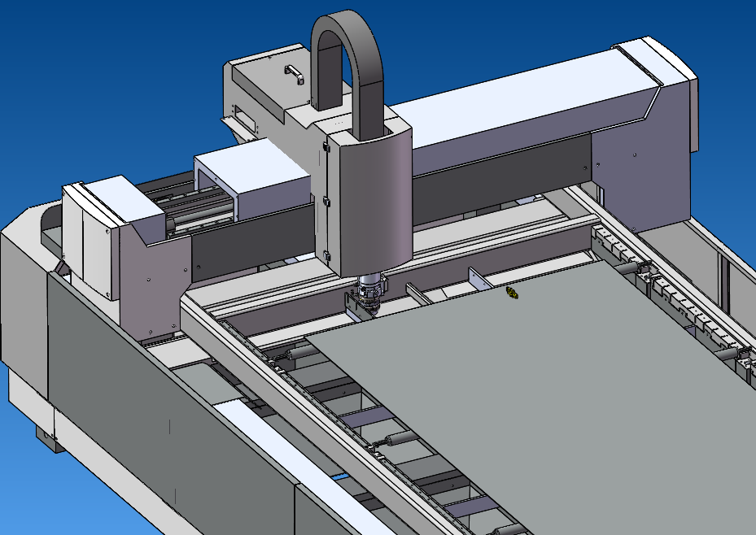The image size is (756, 535).
Task: Select the machine base foot at lower left
Action: click(47, 439)
